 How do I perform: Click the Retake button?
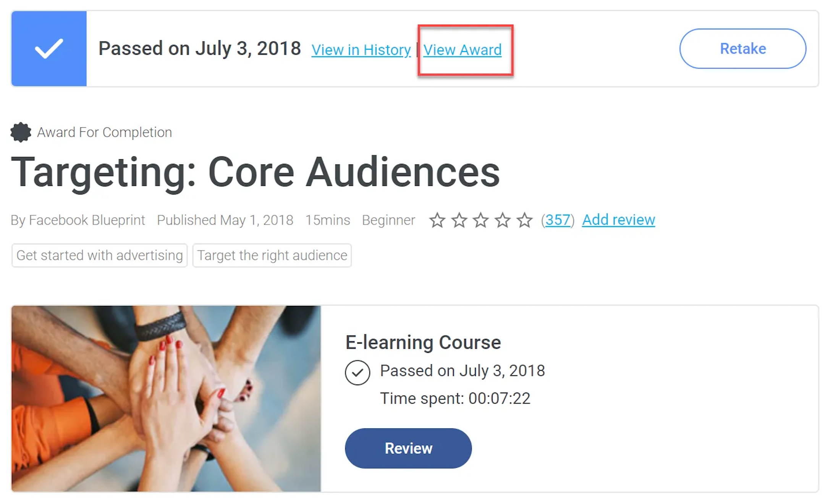[x=742, y=48]
